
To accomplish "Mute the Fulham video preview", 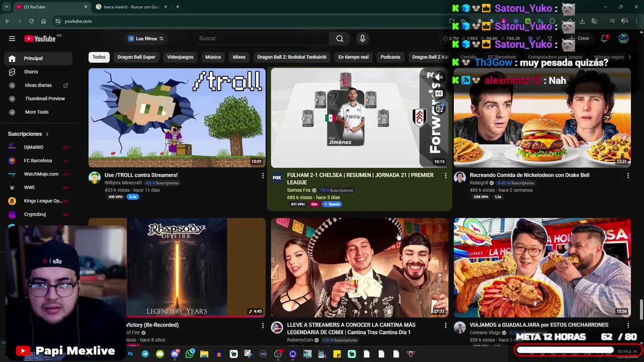I will (439, 77).
